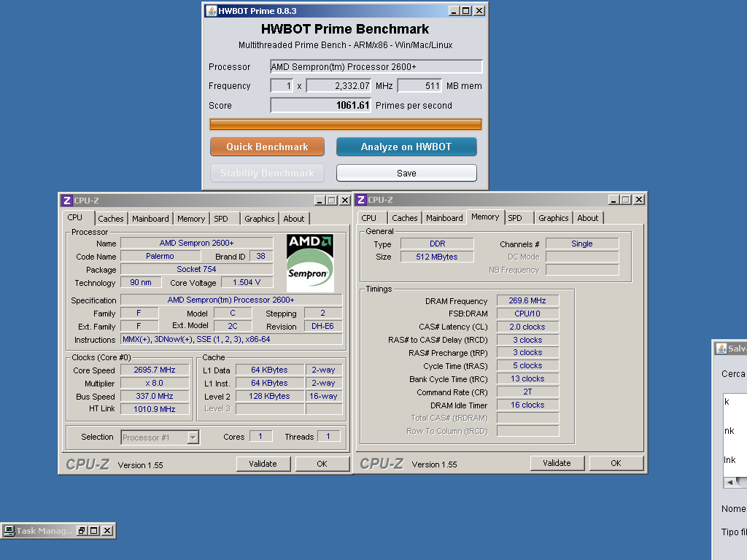Click the Java icon of the Salva dialog
This screenshot has height=560, width=747.
coord(721,348)
